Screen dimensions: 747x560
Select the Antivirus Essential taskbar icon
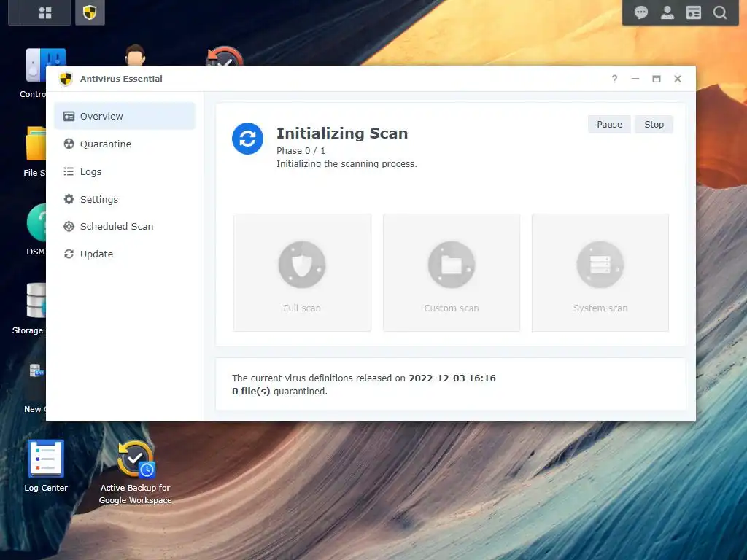90,12
